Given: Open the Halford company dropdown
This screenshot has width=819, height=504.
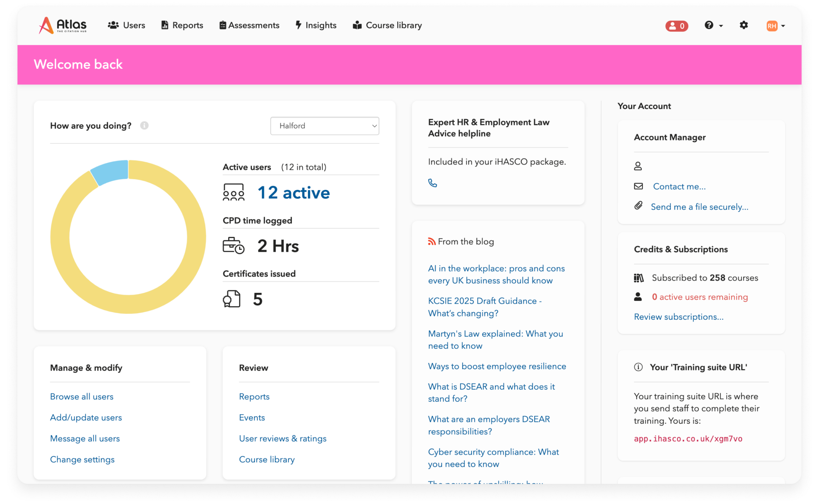Looking at the screenshot, I should click(x=324, y=126).
